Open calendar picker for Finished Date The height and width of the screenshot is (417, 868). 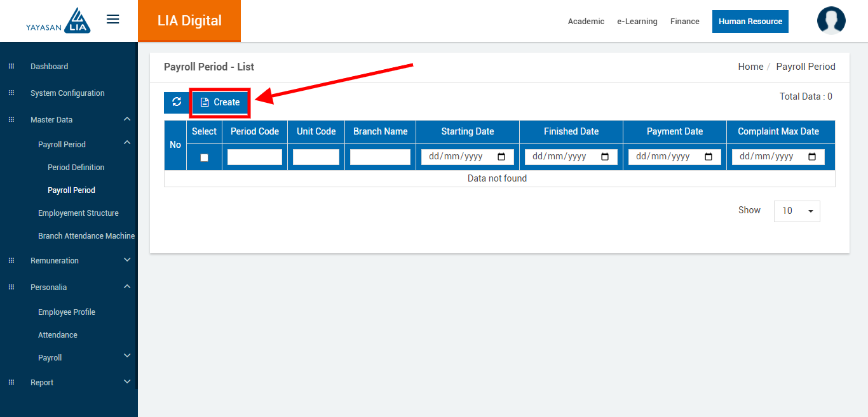(605, 157)
